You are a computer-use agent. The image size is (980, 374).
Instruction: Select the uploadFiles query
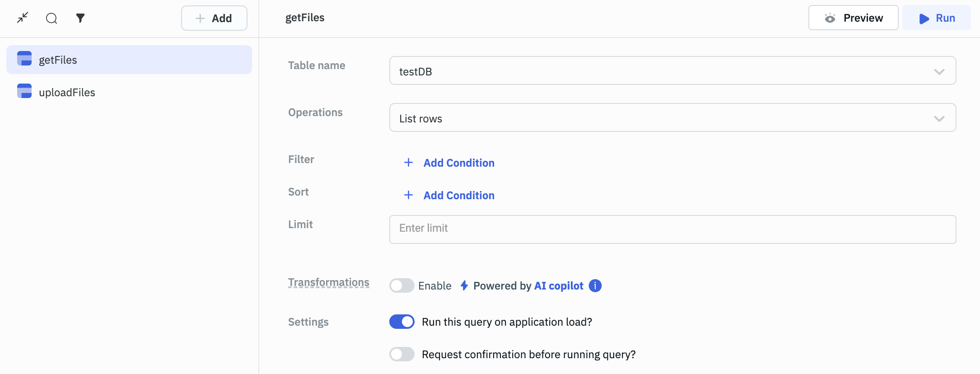point(67,93)
